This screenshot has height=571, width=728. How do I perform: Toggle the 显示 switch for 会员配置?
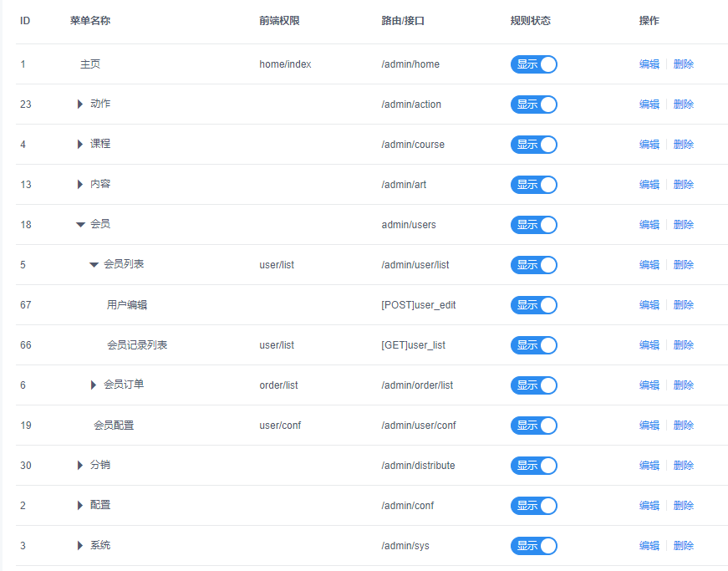pos(533,426)
